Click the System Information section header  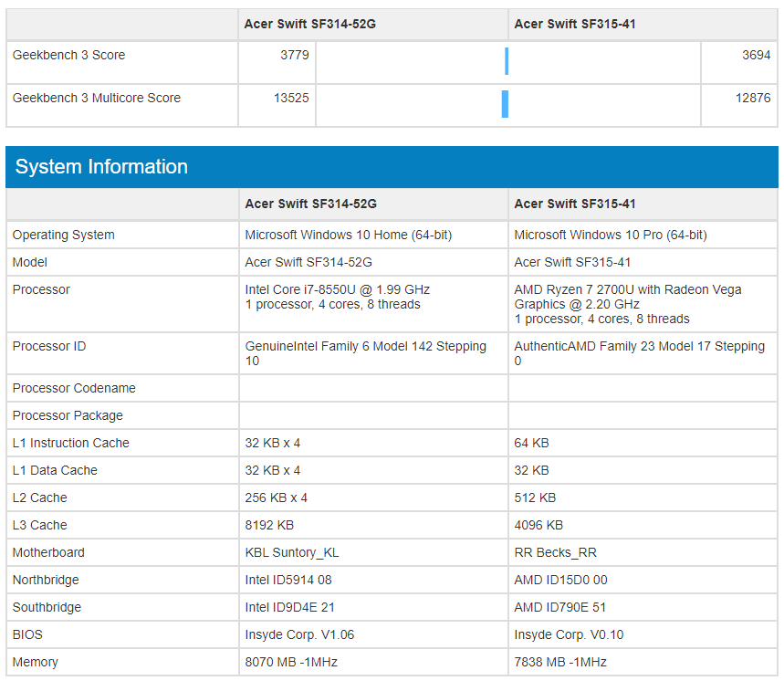(x=392, y=166)
